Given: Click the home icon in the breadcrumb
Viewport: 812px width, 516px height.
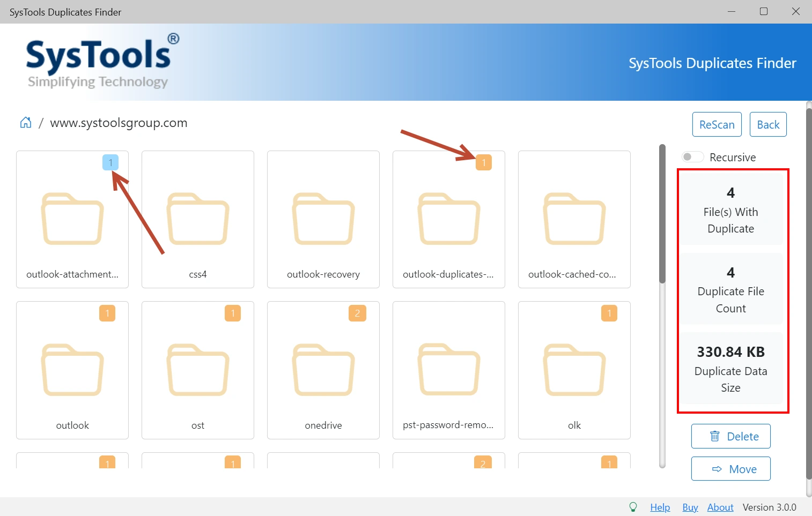Looking at the screenshot, I should coord(25,122).
